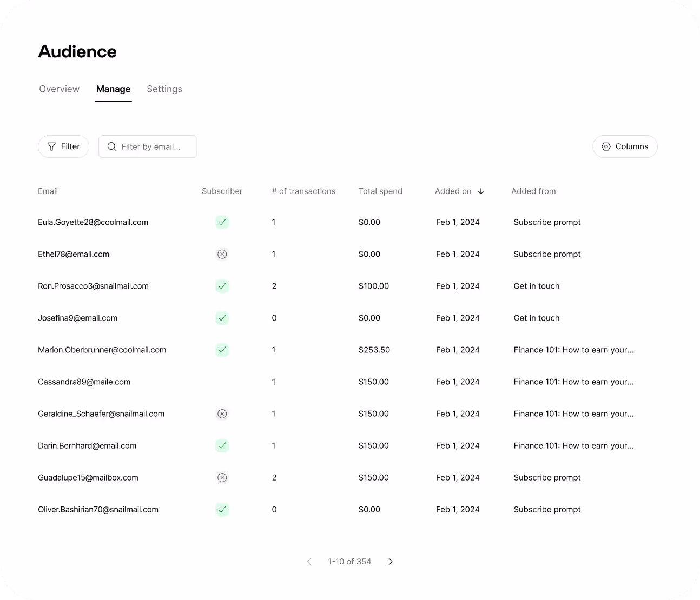The image size is (700, 600).
Task: Select the email Ethel78@email.com
Action: 74,254
